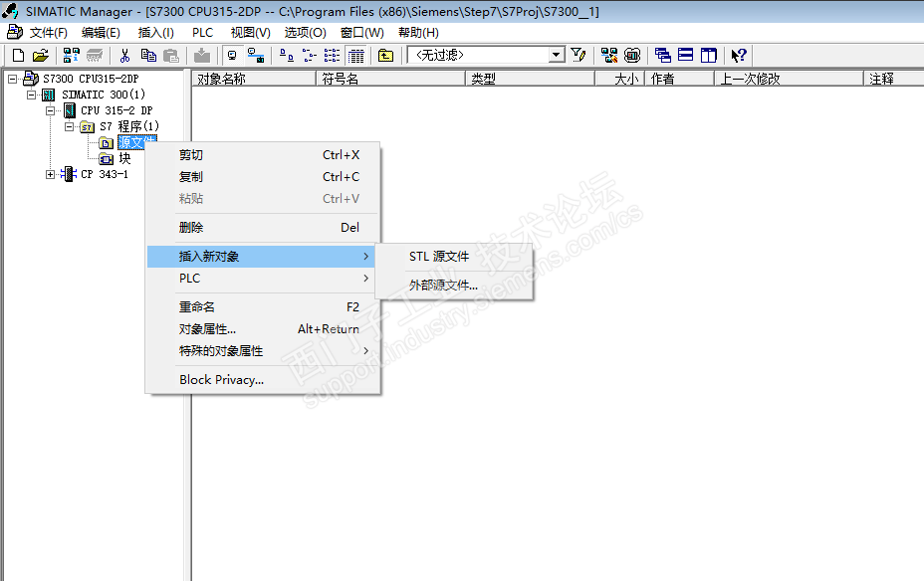
Task: Select the 块 folder in tree
Action: pyautogui.click(x=124, y=158)
